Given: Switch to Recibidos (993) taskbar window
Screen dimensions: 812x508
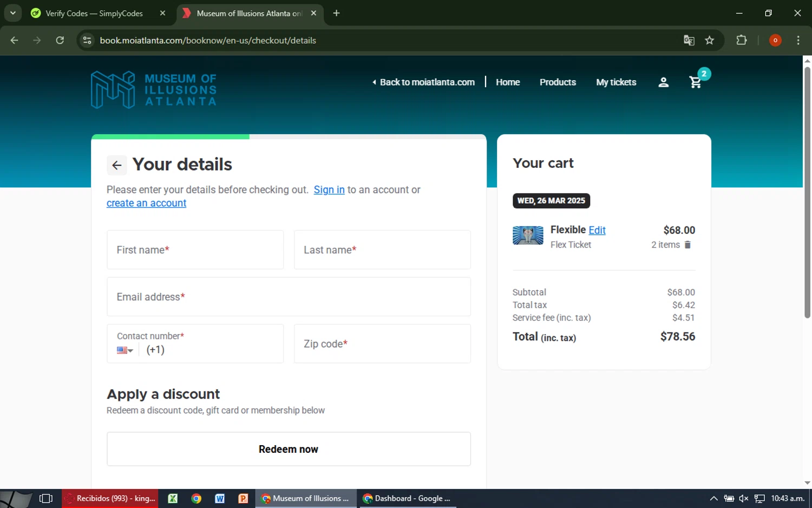Looking at the screenshot, I should point(110,498).
